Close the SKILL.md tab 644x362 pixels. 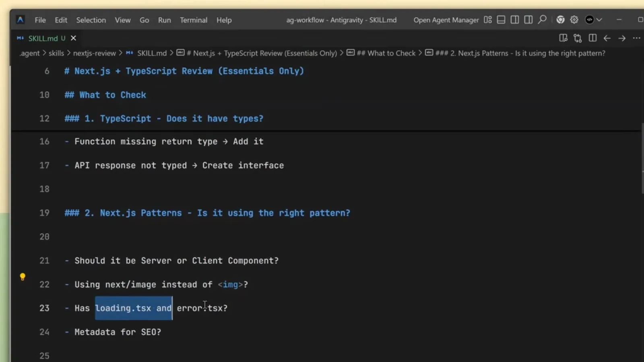tap(73, 38)
